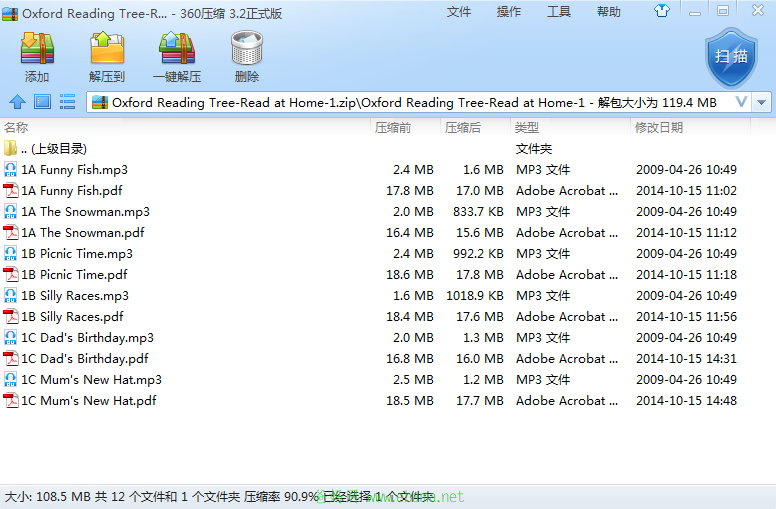
Task: Sort by the 修改日期 column header
Action: (659, 128)
